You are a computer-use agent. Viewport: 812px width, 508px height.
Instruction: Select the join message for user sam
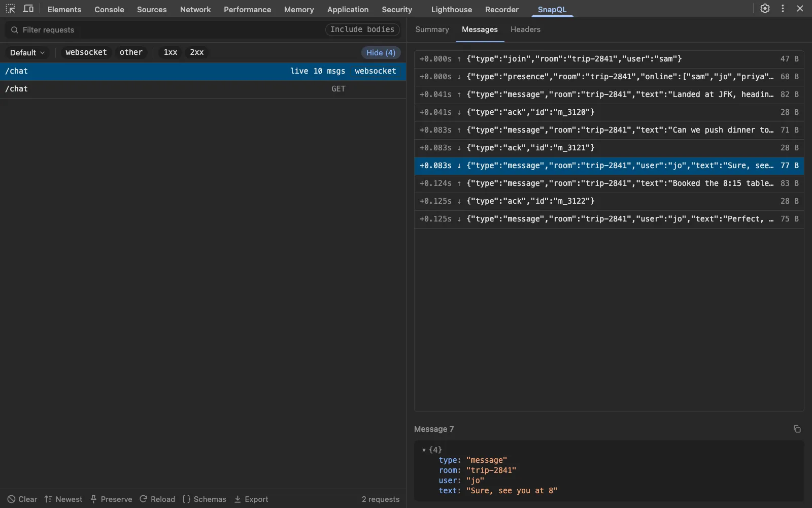[609, 59]
